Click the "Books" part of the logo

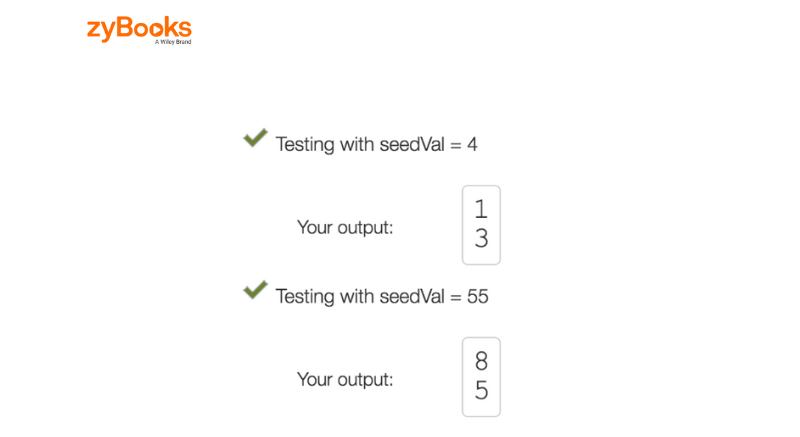point(155,28)
